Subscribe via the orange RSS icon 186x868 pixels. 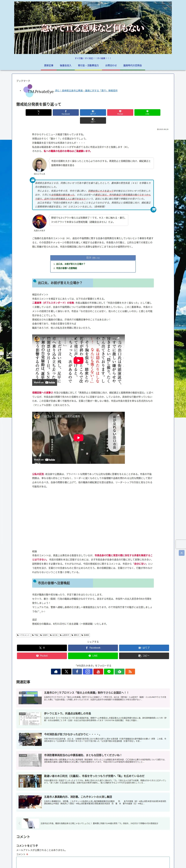tap(130, 672)
